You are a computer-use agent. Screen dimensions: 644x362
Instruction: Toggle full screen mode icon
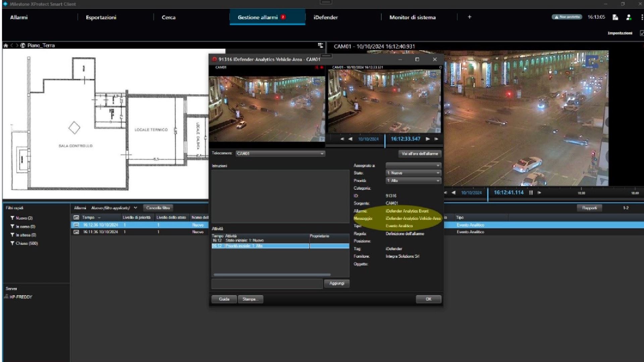[642, 33]
